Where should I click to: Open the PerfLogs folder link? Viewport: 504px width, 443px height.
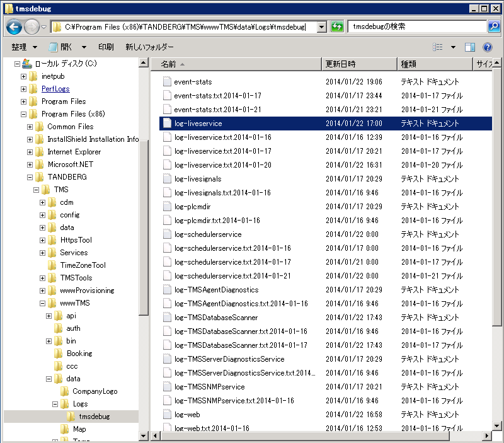coord(55,89)
